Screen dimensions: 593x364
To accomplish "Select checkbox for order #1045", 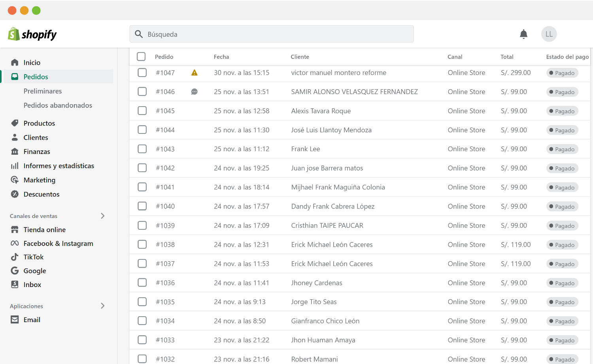I will [142, 111].
